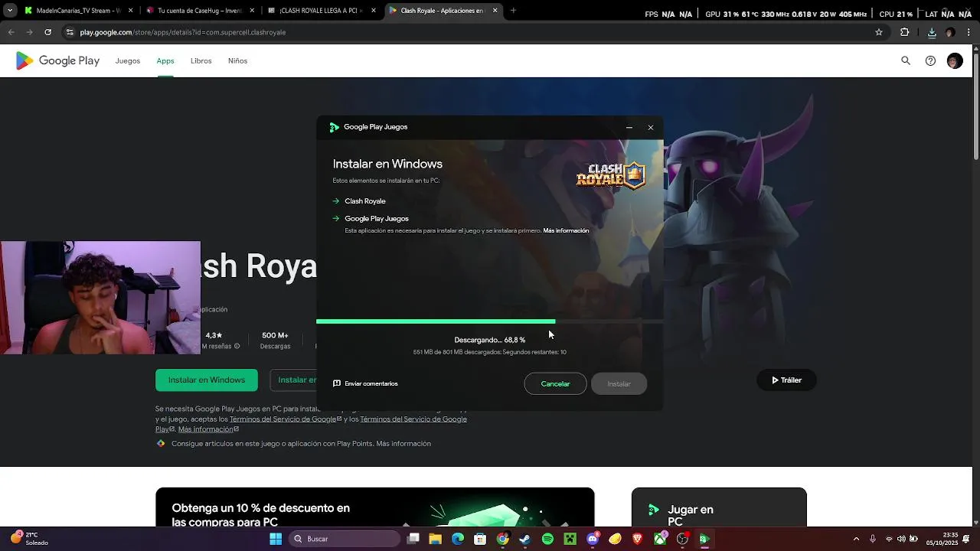Open Task View on the taskbar
This screenshot has width=980, height=551.
coord(413,539)
